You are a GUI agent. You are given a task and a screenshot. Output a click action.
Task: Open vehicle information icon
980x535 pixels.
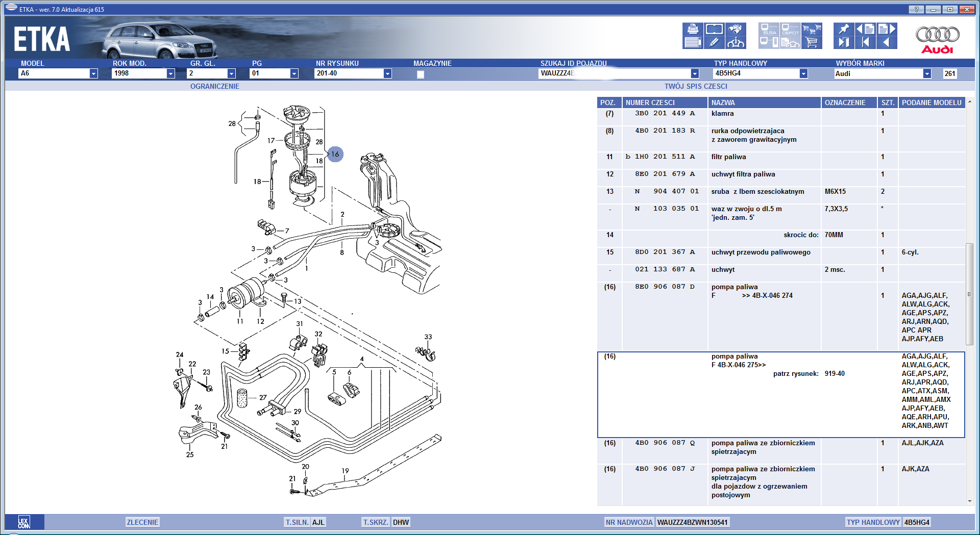[736, 42]
